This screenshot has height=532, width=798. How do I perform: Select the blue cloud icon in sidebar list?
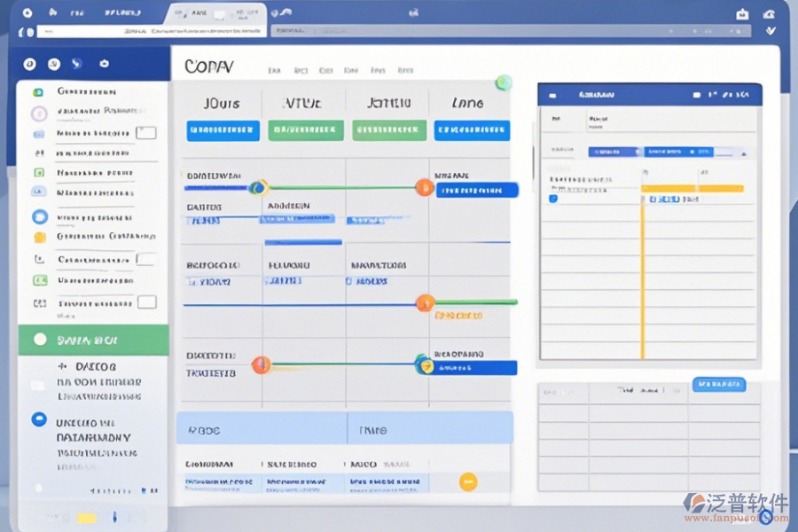click(39, 192)
